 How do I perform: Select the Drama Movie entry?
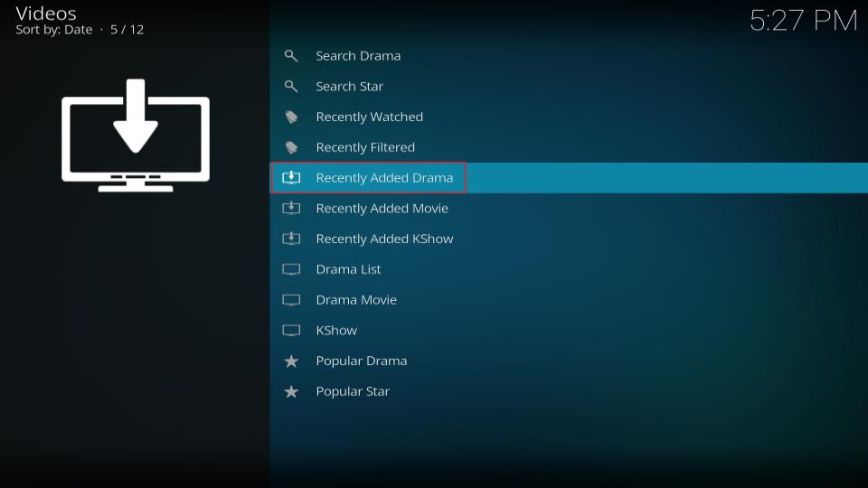pos(569,300)
